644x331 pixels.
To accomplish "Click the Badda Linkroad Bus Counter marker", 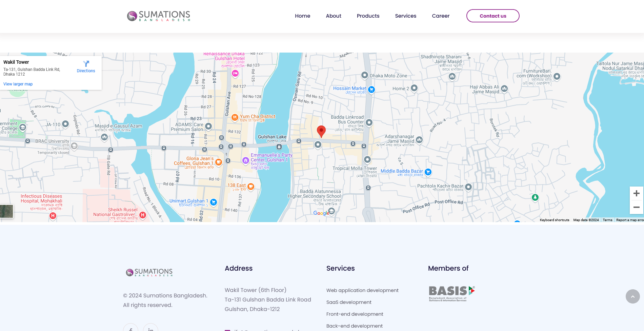I will coord(369,123).
